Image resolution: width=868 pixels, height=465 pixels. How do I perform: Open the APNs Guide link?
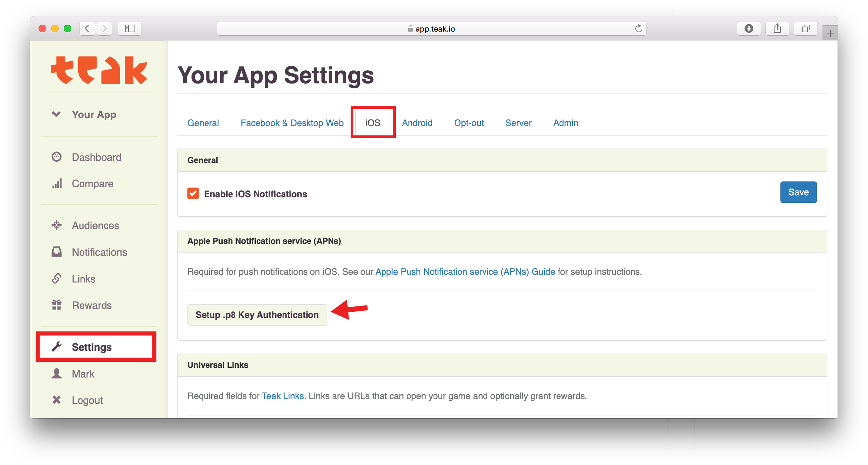[465, 271]
